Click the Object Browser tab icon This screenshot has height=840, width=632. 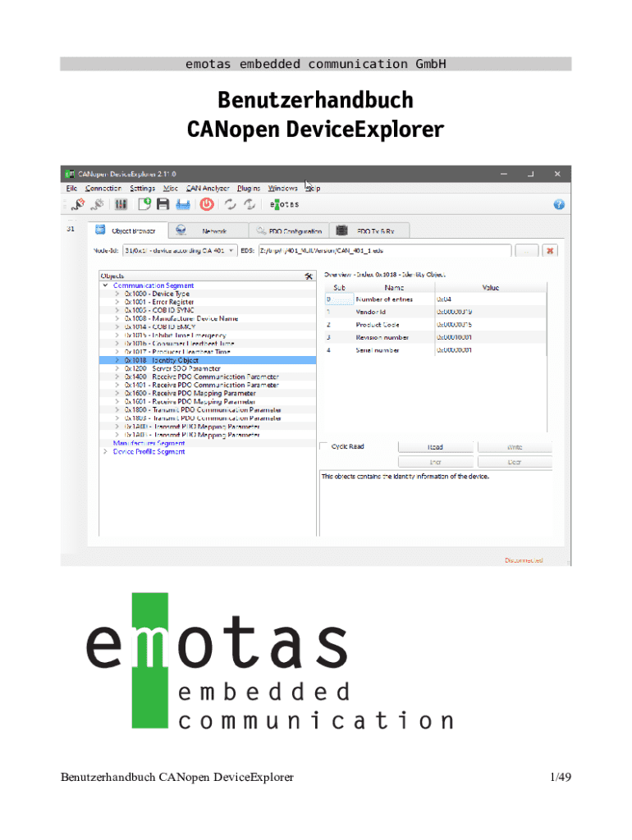pos(100,230)
